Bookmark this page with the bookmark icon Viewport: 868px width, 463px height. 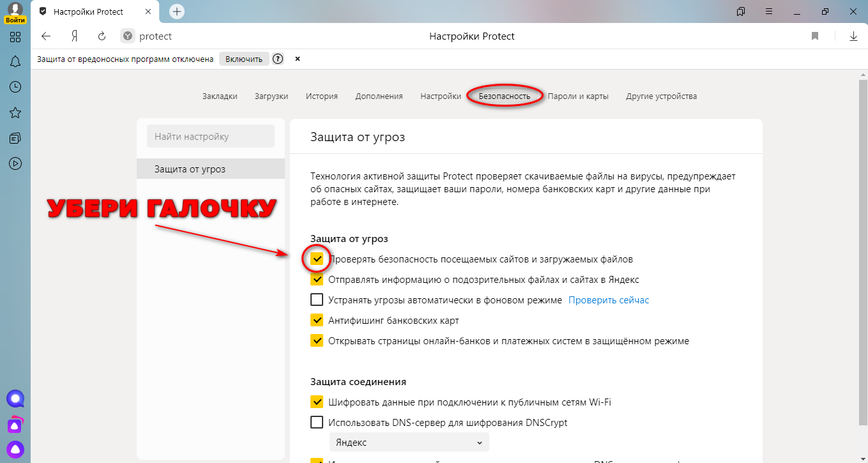[815, 36]
